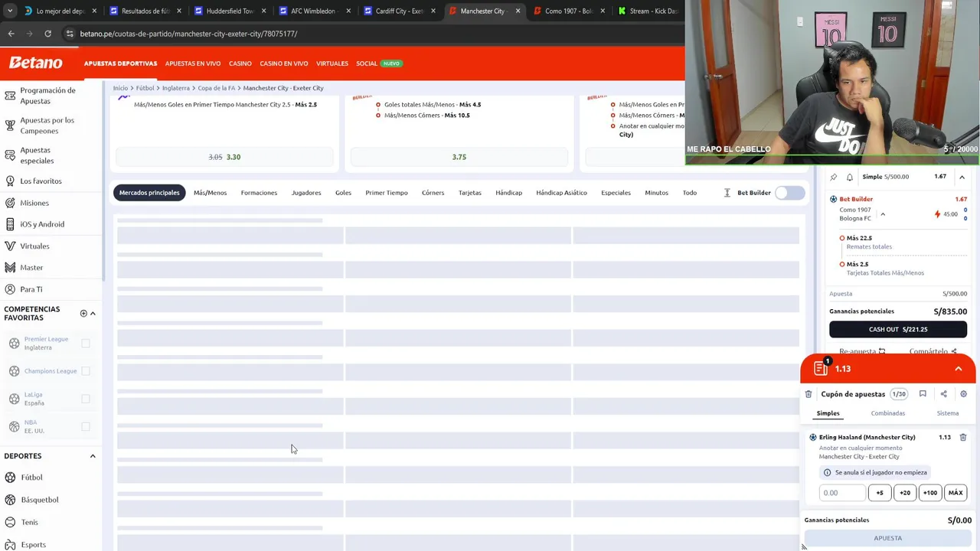Select the Hándicap Asiático market tab
980x551 pixels.
point(561,193)
